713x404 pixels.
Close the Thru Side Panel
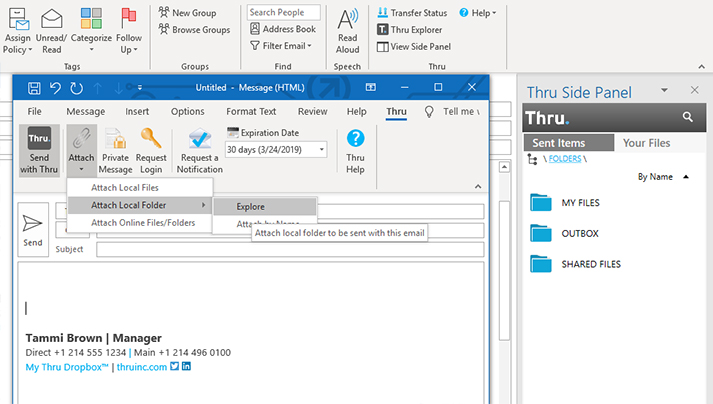pos(694,90)
